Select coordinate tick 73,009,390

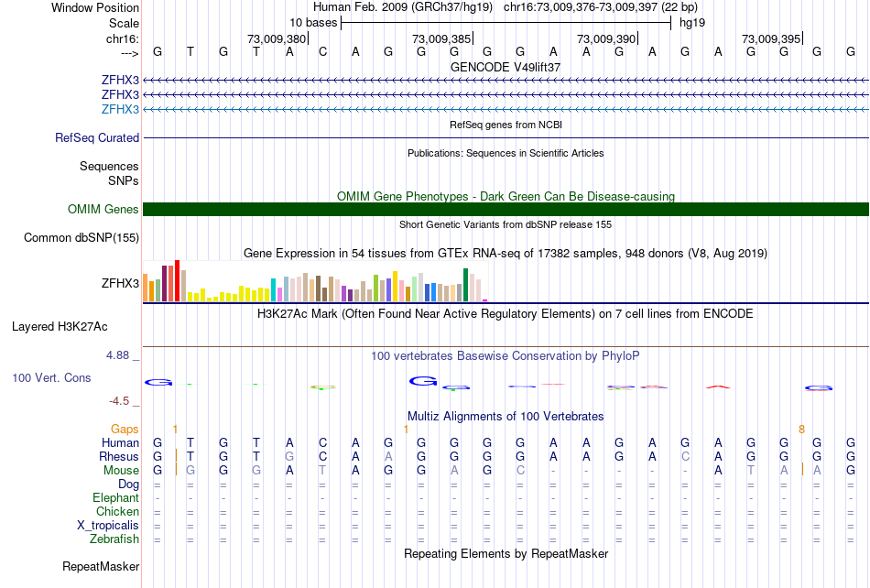point(606,38)
